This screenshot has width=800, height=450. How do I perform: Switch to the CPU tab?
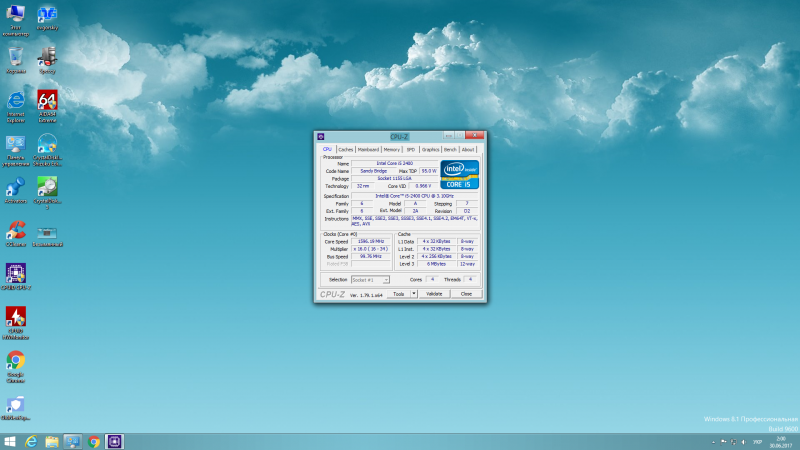coord(327,149)
